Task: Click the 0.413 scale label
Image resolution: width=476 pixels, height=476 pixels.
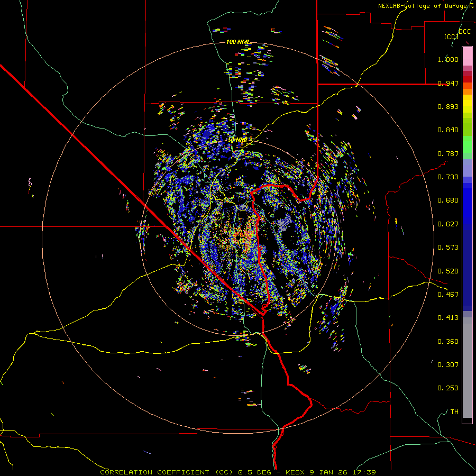Action: pos(448,318)
